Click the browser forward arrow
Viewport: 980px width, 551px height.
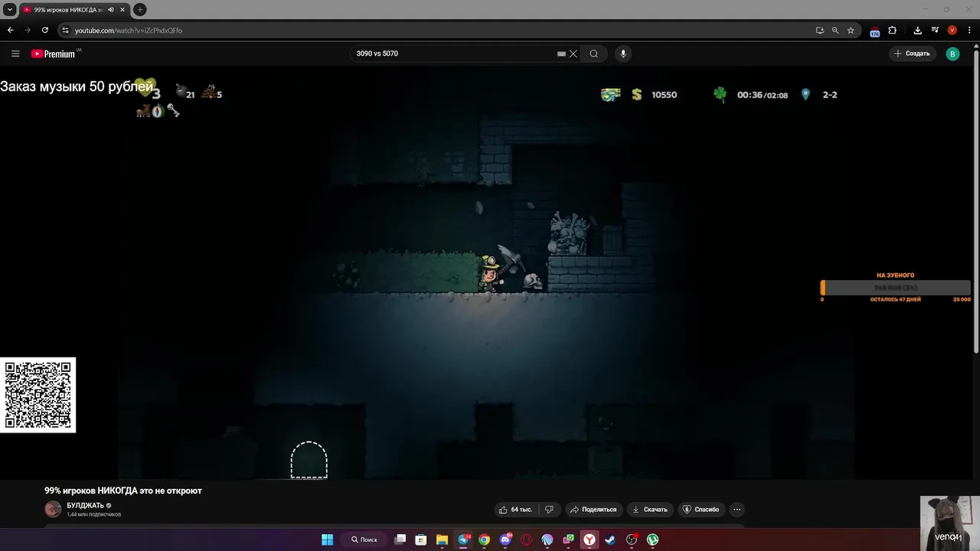click(28, 30)
